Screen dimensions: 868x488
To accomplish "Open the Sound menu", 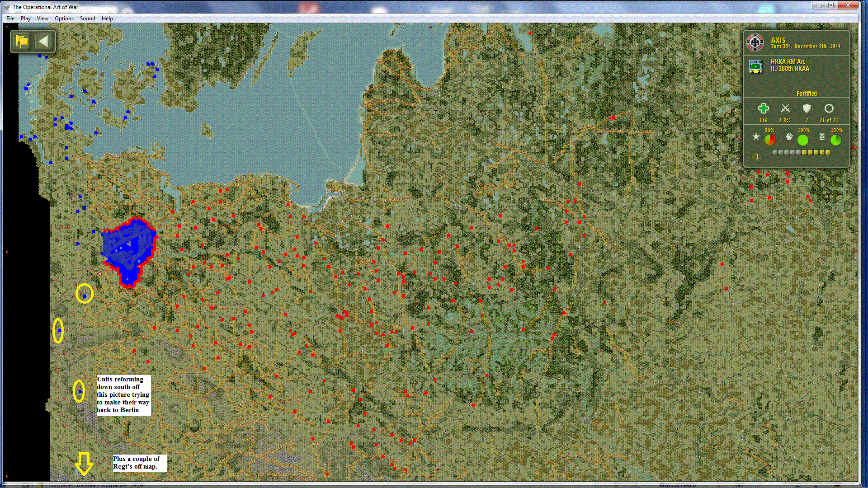I will [x=87, y=19].
